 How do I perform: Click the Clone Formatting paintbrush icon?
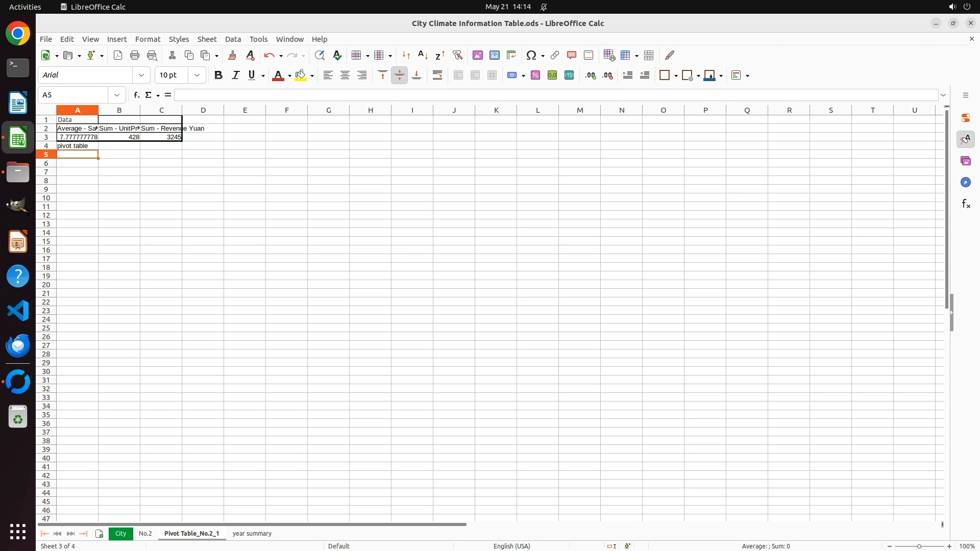coord(232,55)
